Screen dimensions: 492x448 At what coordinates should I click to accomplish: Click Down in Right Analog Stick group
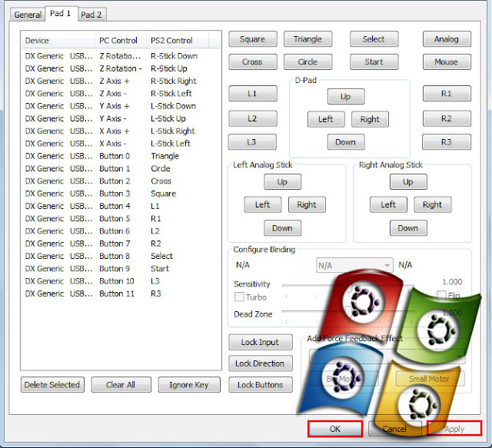(x=408, y=228)
